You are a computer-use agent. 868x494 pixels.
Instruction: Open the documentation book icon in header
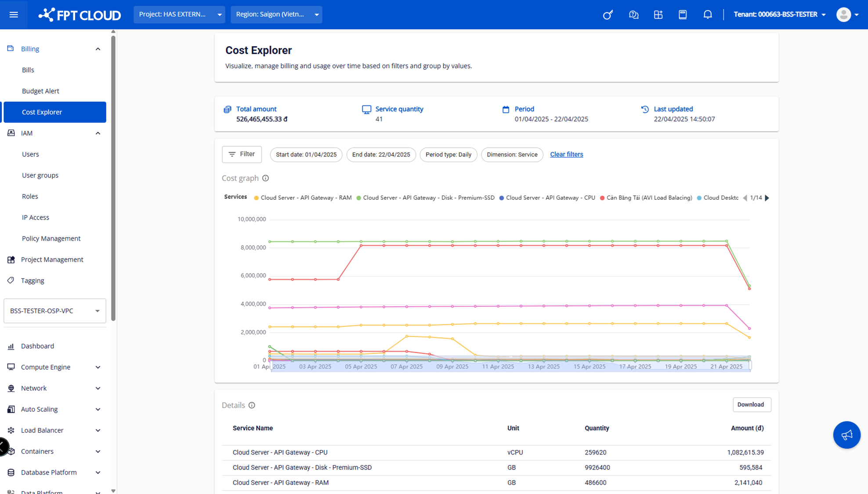[x=683, y=14]
